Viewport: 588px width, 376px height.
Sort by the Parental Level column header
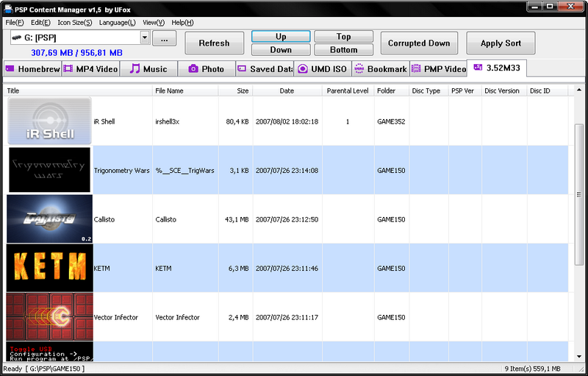348,91
